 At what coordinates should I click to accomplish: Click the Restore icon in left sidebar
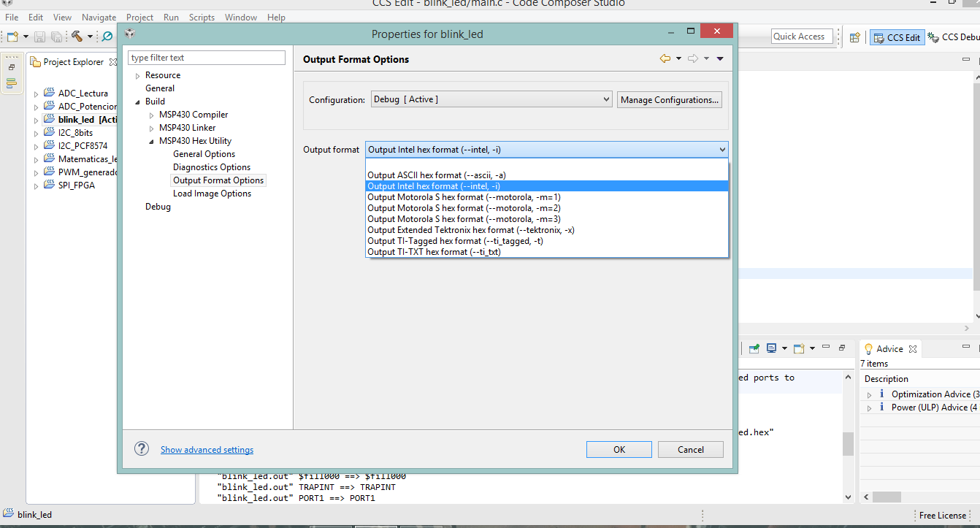tap(12, 66)
